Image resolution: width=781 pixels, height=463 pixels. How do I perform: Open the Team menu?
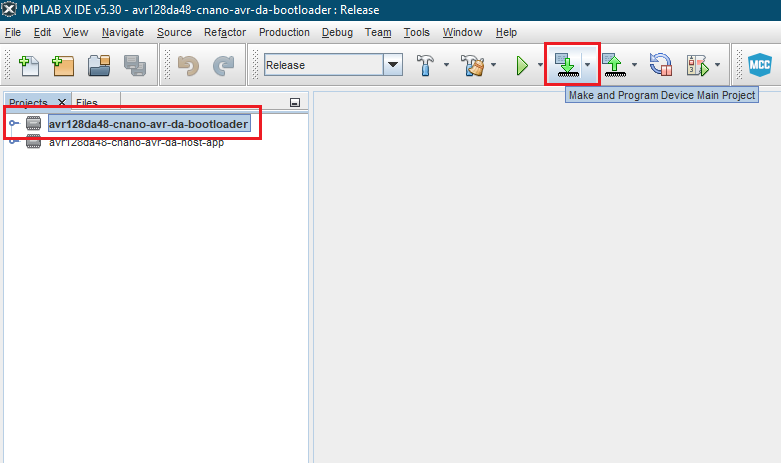pyautogui.click(x=378, y=32)
